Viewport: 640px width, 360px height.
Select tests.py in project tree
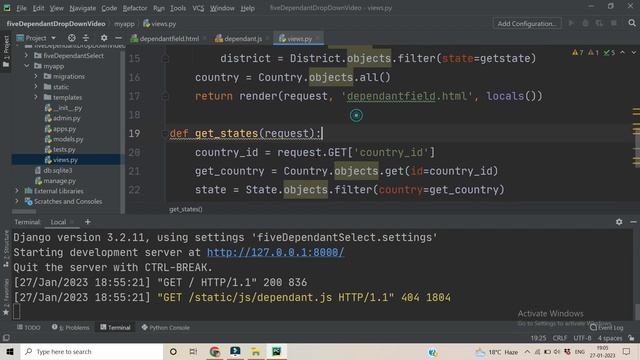pyautogui.click(x=60, y=149)
